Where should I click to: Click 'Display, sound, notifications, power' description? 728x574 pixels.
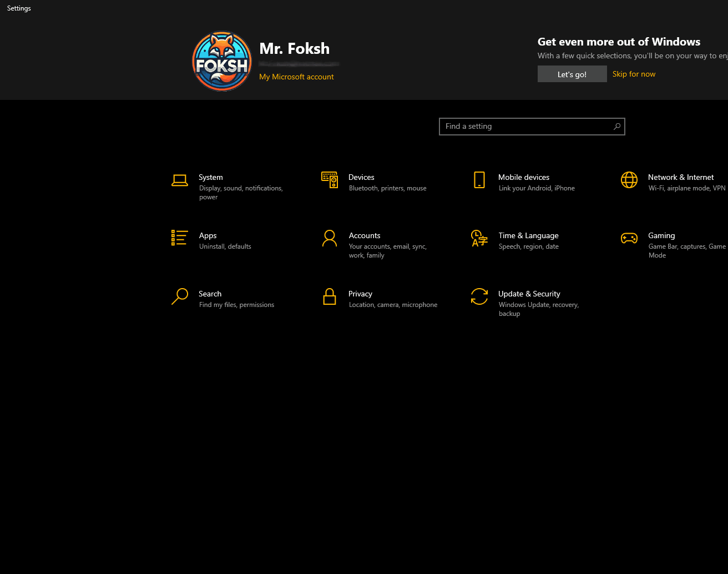(241, 193)
